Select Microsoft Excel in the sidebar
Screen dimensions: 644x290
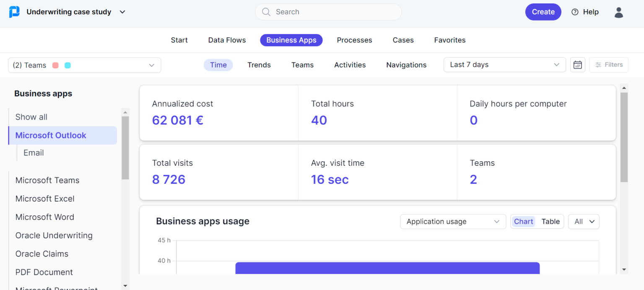click(x=44, y=199)
